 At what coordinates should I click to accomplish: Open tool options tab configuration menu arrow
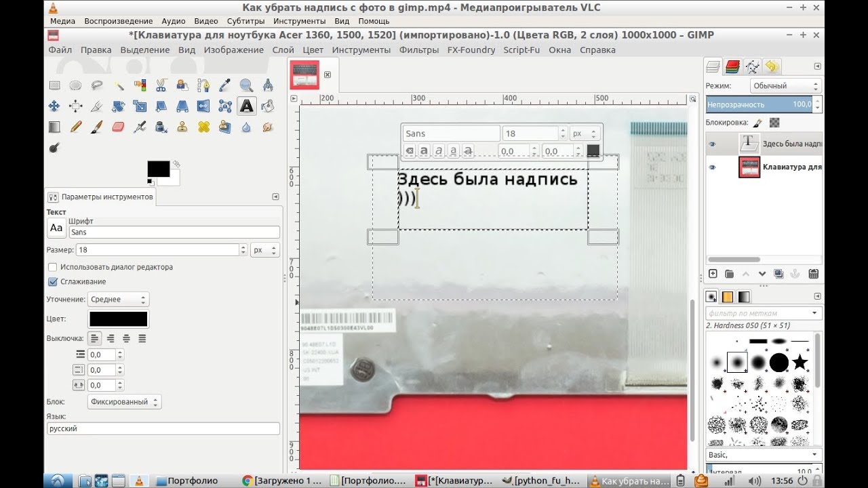[x=275, y=197]
